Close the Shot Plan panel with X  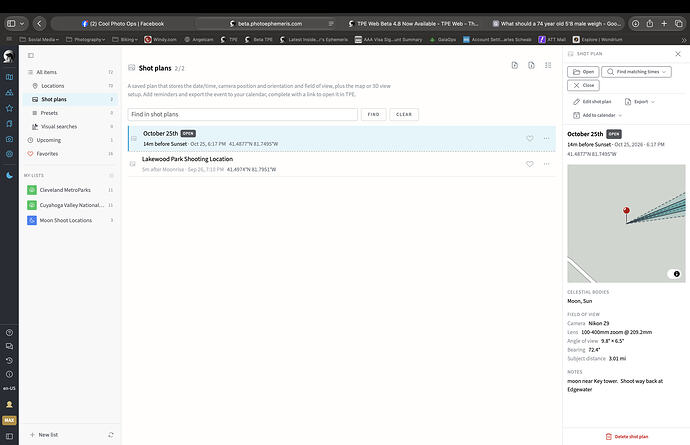click(x=678, y=54)
